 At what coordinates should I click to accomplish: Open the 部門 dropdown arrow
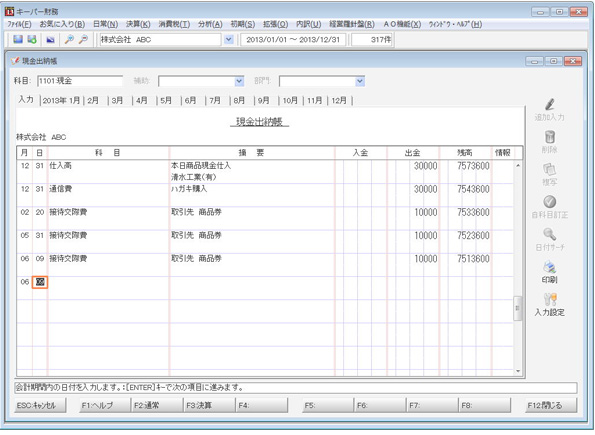coord(360,81)
